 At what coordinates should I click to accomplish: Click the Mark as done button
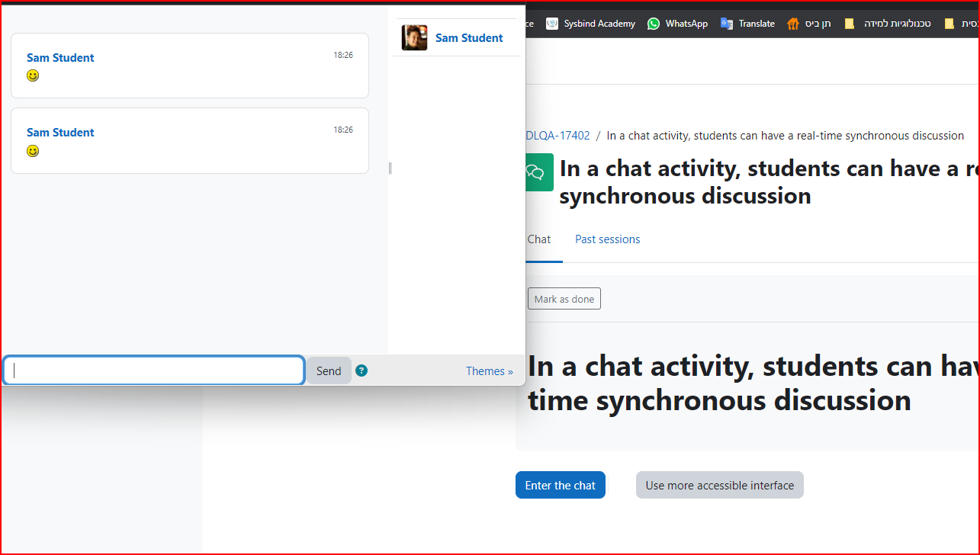(564, 299)
